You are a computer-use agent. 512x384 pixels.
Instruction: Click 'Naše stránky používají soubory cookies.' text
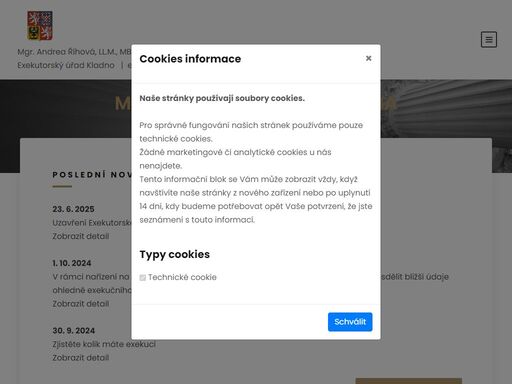[222, 98]
